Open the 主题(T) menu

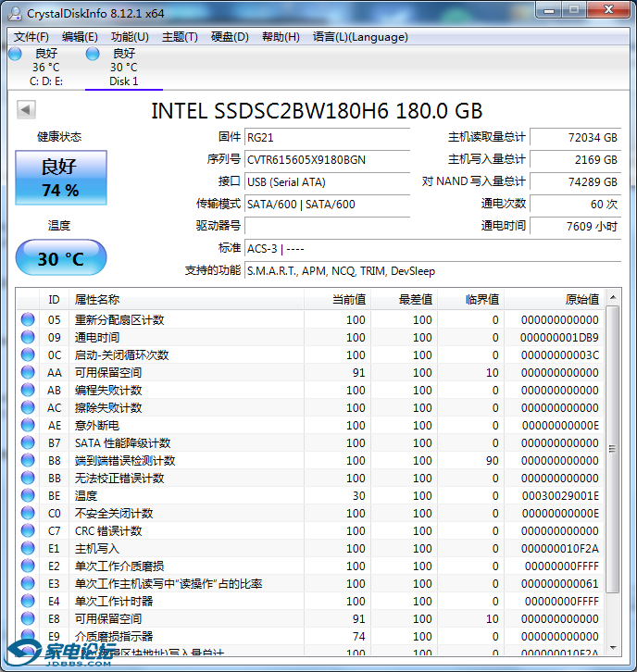pyautogui.click(x=180, y=37)
